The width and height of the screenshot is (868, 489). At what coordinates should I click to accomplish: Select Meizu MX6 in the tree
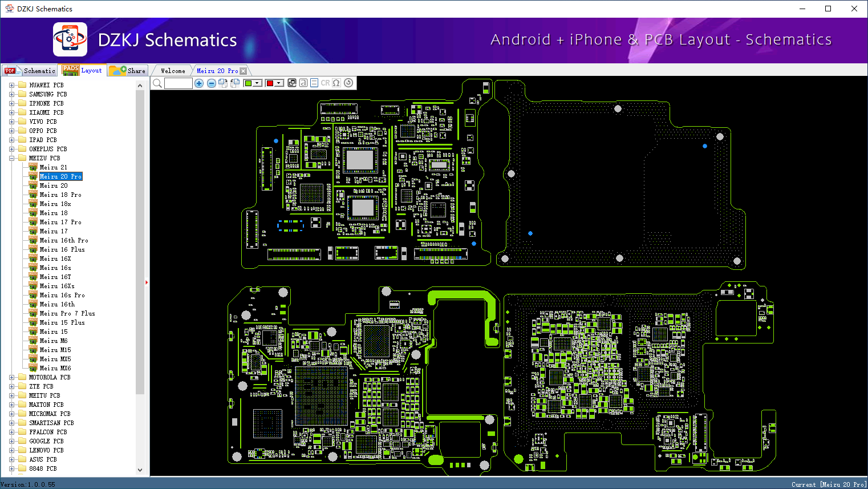click(55, 368)
